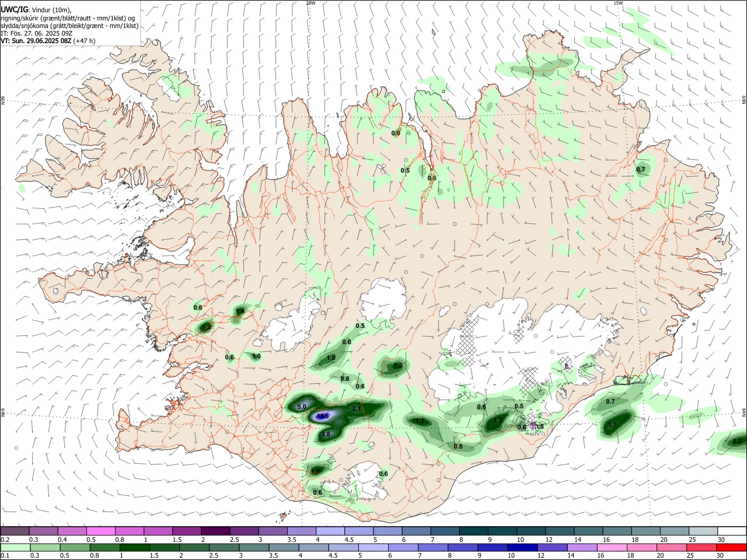Select the slate blue 6–7 swatch in upper legend

[416, 531]
